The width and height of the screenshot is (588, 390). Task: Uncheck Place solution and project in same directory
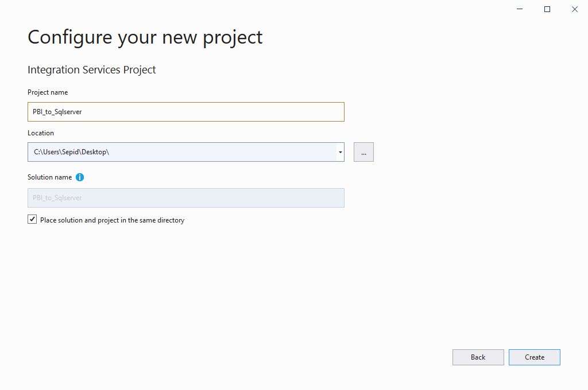(32, 220)
